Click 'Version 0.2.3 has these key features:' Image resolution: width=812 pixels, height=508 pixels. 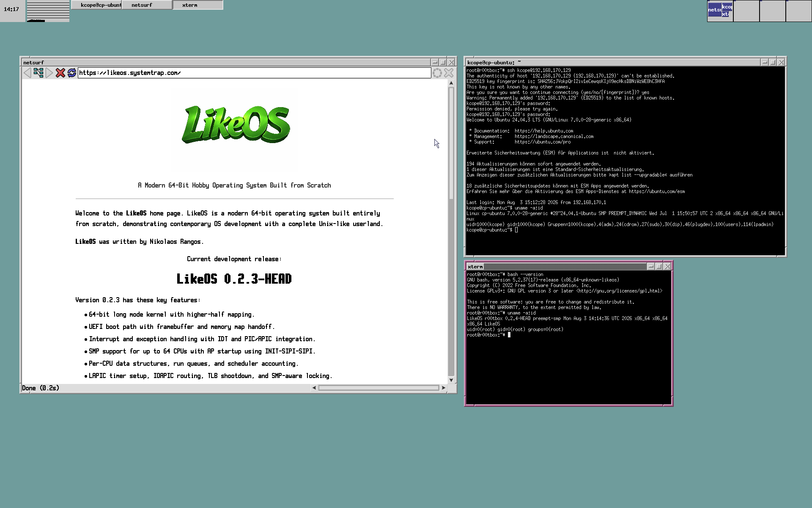[x=138, y=300]
